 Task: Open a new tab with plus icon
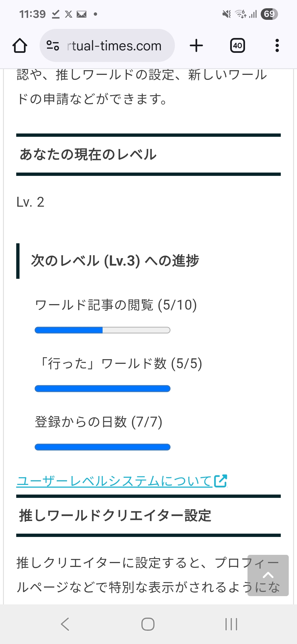pyautogui.click(x=196, y=45)
